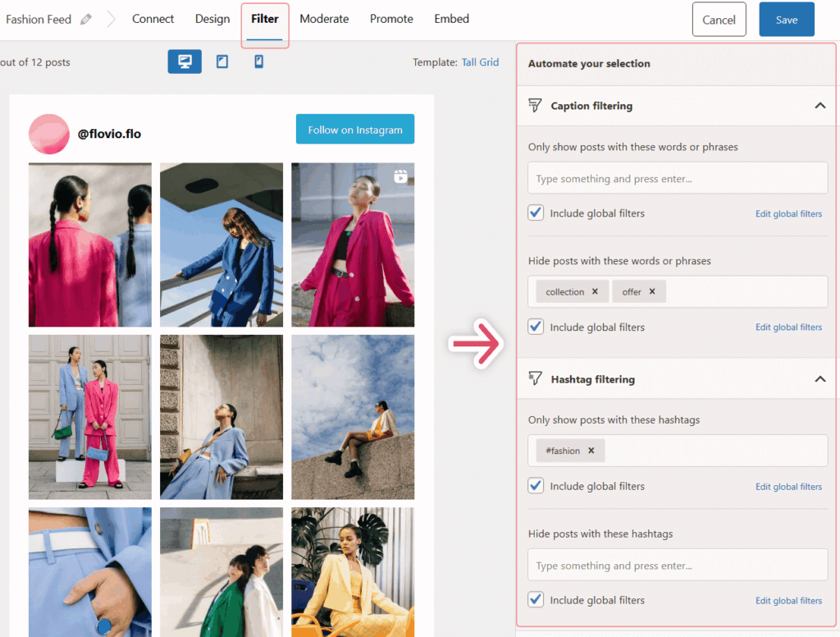Click the 'Caption filtering' heading text
This screenshot has width=840, height=637.
pos(591,106)
